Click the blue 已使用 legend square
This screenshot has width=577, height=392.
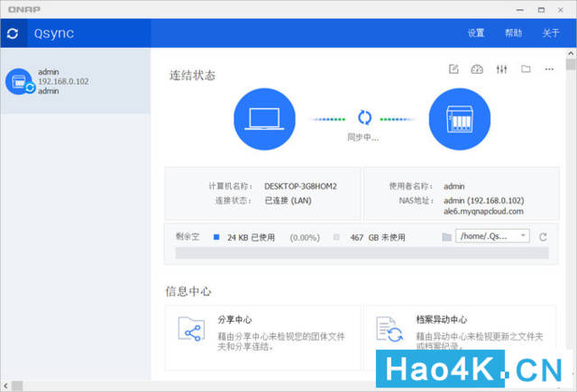pyautogui.click(x=216, y=237)
